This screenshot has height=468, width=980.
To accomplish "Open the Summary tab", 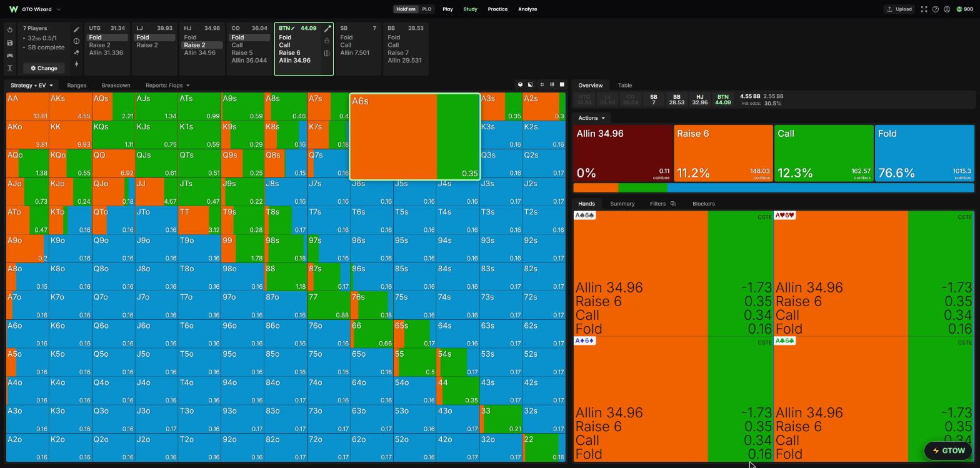I will pos(622,204).
